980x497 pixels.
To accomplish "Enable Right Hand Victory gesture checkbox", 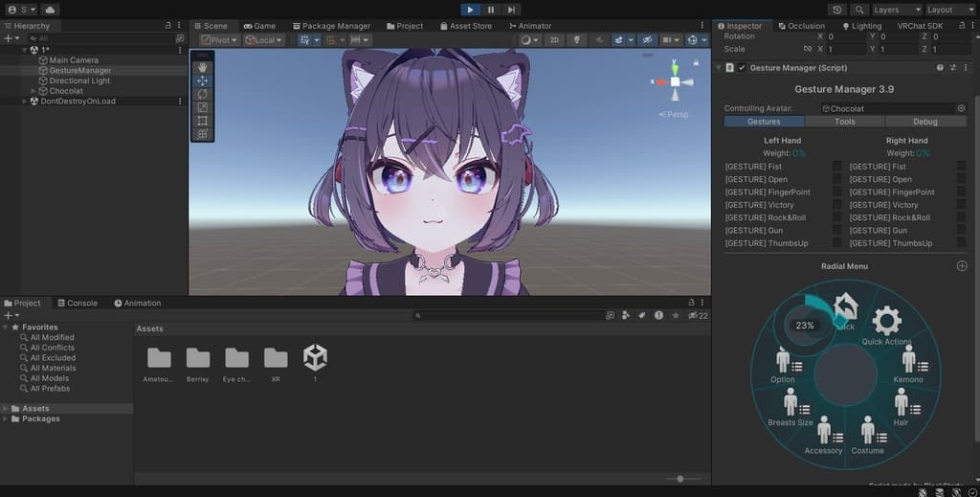I will point(961,205).
